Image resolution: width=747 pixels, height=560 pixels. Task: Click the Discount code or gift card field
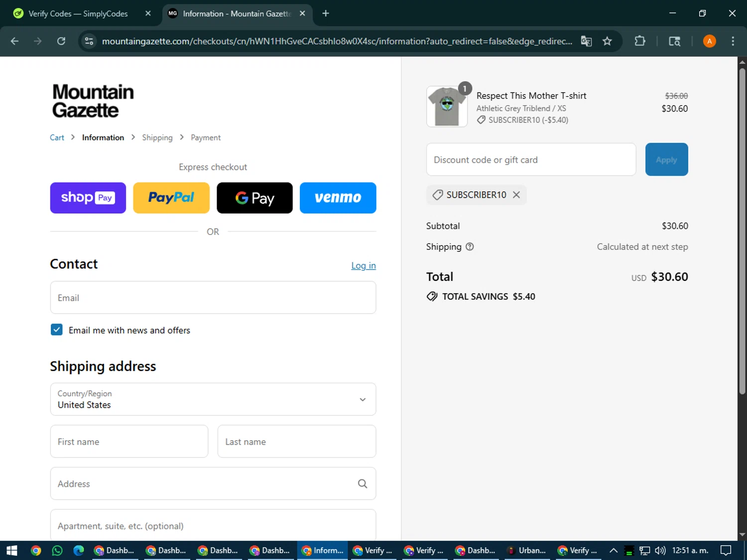point(531,159)
